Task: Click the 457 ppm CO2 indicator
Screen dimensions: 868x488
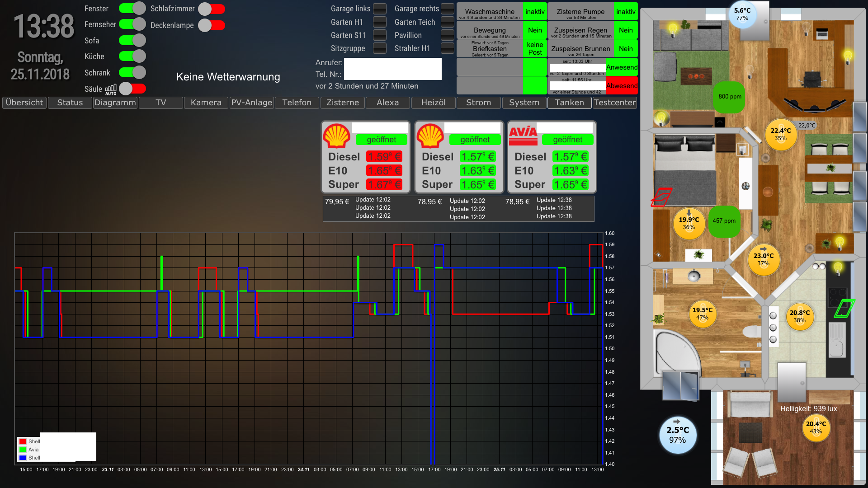Action: click(724, 221)
